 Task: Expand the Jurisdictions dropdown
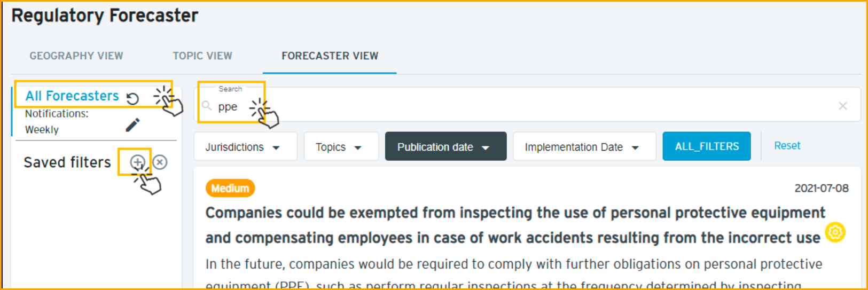pos(245,146)
